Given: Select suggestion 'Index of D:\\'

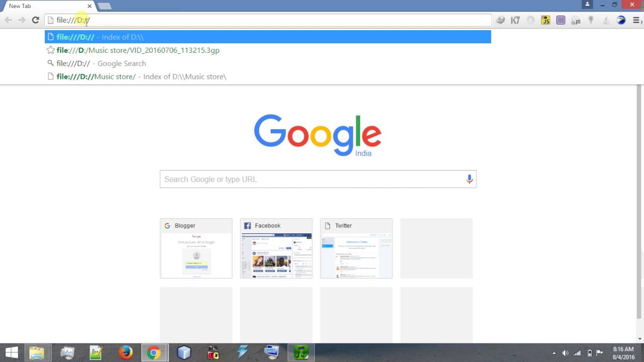Looking at the screenshot, I should [268, 37].
